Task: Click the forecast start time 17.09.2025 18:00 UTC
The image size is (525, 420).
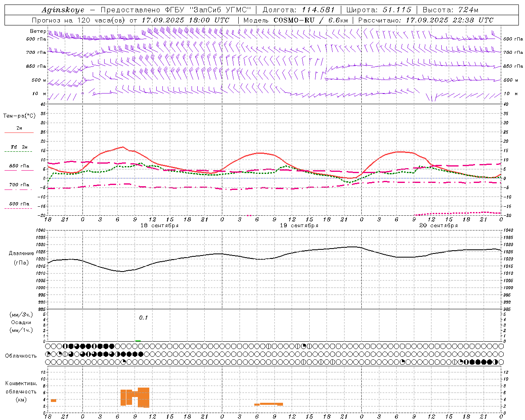Action: 185,20
